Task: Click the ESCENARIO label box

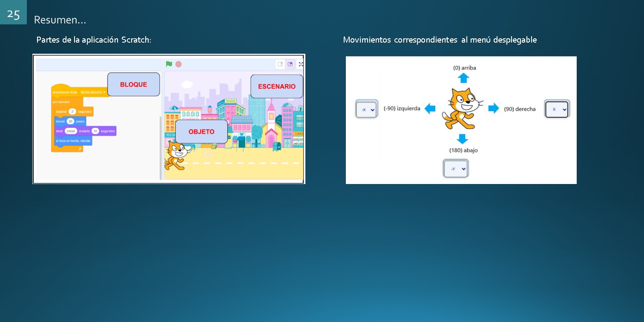Action: coord(276,86)
